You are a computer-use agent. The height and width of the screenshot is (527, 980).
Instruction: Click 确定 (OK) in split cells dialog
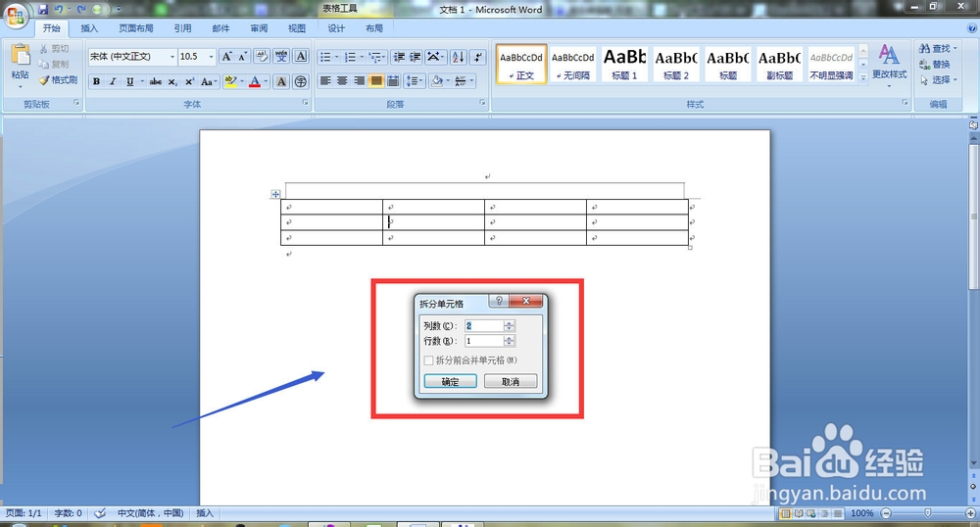tap(450, 381)
